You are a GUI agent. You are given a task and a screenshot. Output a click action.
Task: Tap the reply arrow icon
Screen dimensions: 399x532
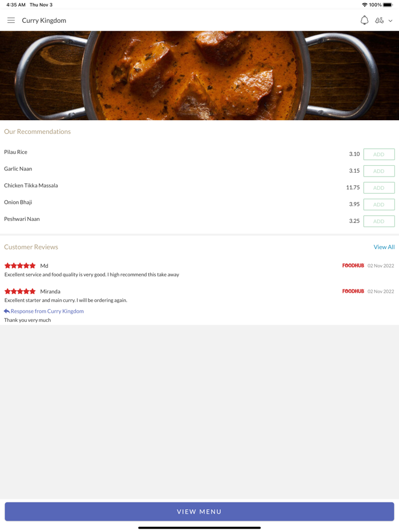click(x=7, y=311)
